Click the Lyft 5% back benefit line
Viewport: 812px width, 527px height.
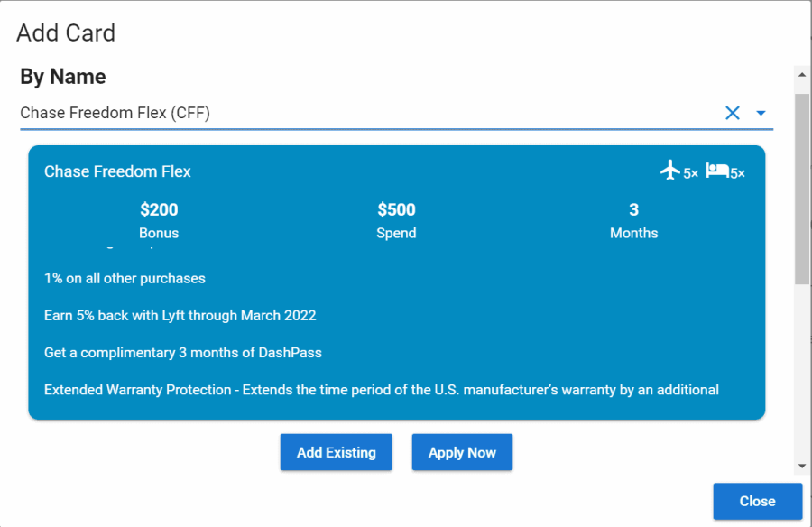(180, 316)
